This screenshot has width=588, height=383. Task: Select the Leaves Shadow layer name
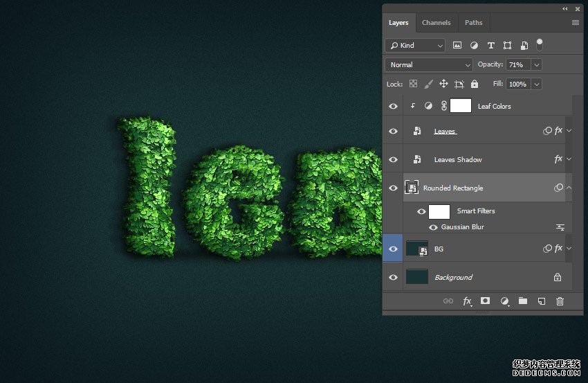[458, 159]
